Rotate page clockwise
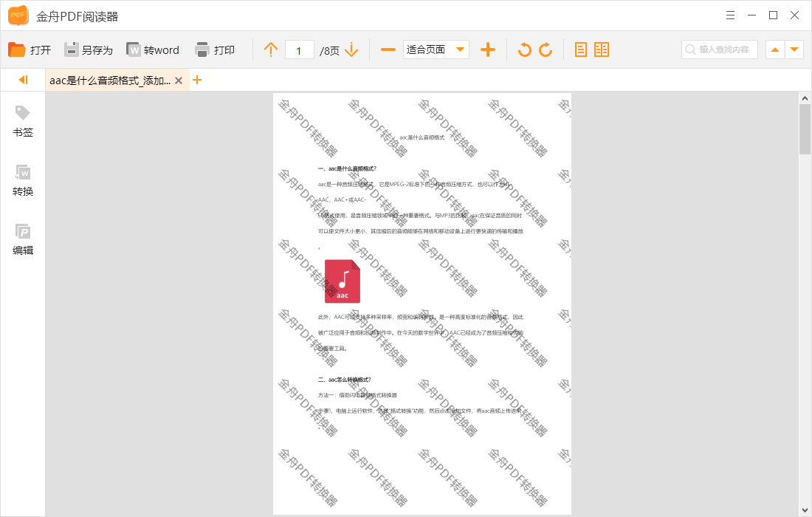 (x=546, y=49)
